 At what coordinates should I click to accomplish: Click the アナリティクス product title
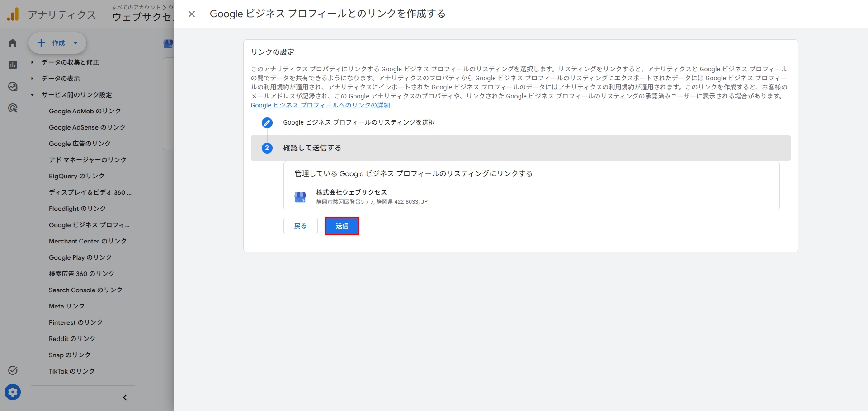[62, 15]
